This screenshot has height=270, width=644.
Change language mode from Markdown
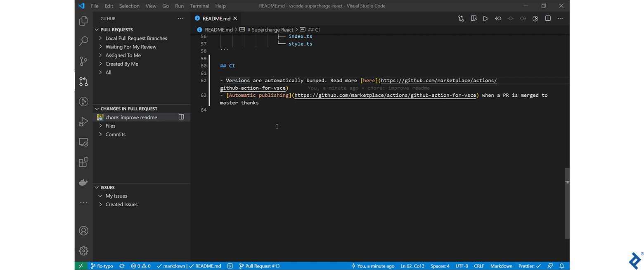[x=501, y=266]
